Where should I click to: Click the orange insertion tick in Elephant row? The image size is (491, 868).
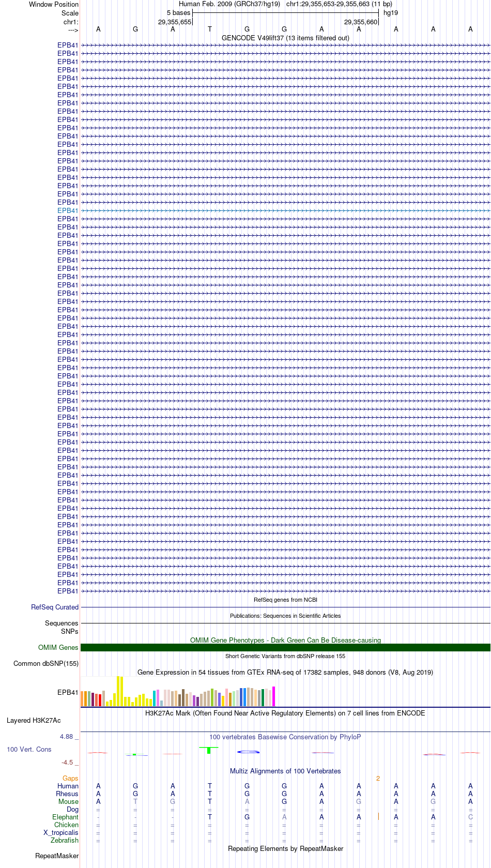point(378,816)
